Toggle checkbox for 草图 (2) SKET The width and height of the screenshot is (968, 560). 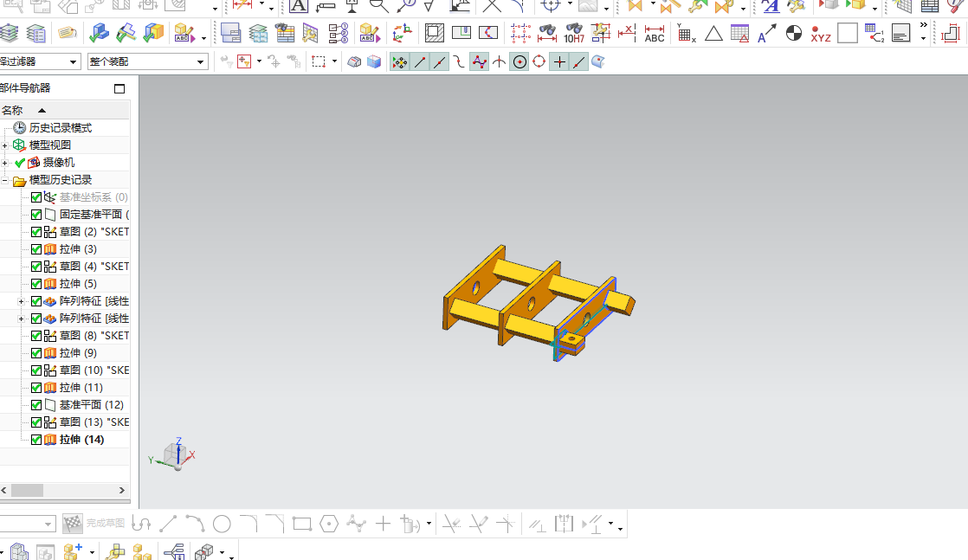tap(36, 232)
